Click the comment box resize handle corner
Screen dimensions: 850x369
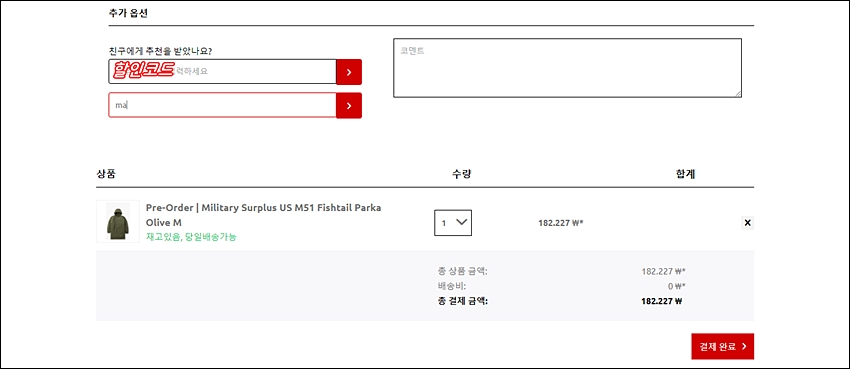tap(738, 94)
